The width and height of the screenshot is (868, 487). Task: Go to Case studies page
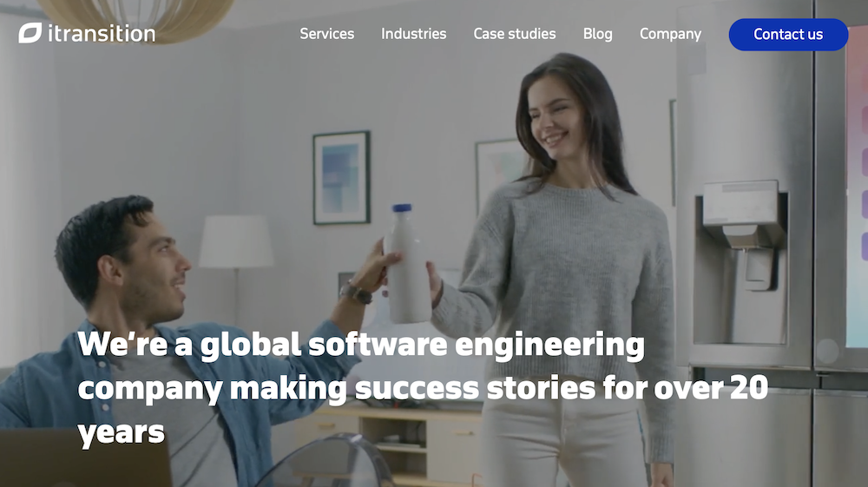tap(514, 34)
